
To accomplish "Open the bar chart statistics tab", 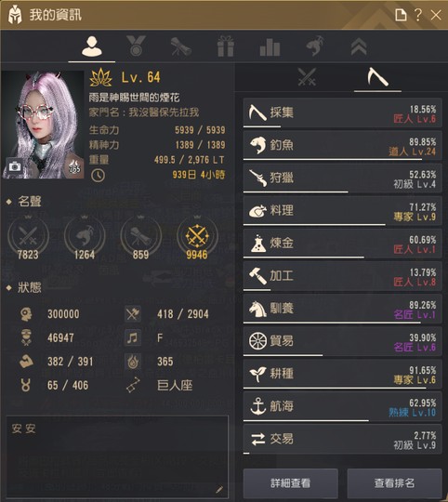I will [x=270, y=47].
